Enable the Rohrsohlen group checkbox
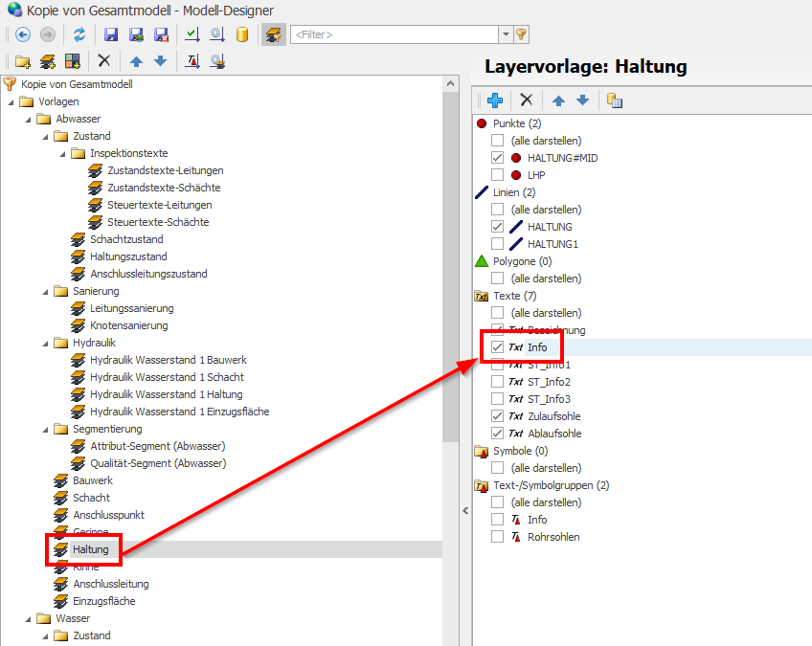Viewport: 812px width, 646px height. pos(497,537)
